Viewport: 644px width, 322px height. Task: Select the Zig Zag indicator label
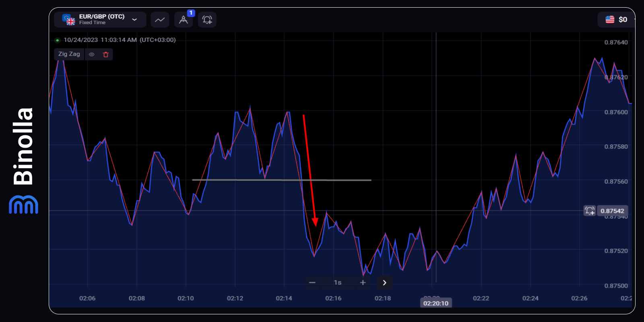tap(69, 54)
